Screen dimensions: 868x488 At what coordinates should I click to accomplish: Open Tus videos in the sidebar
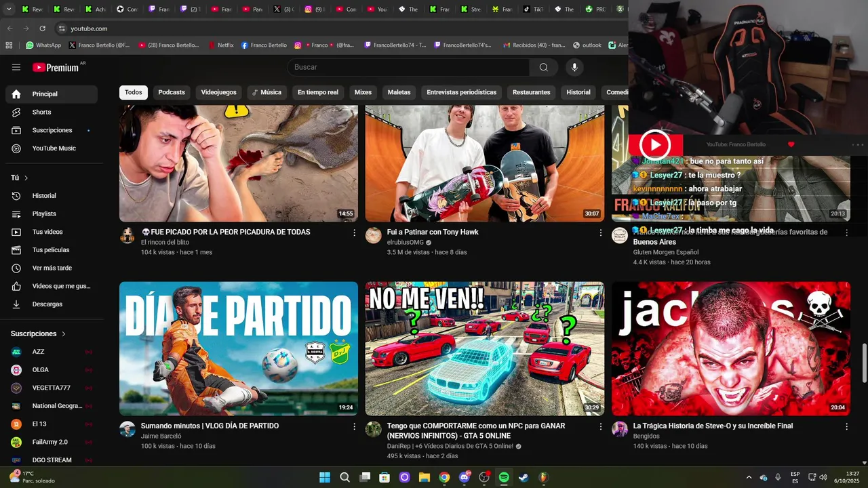(52, 232)
